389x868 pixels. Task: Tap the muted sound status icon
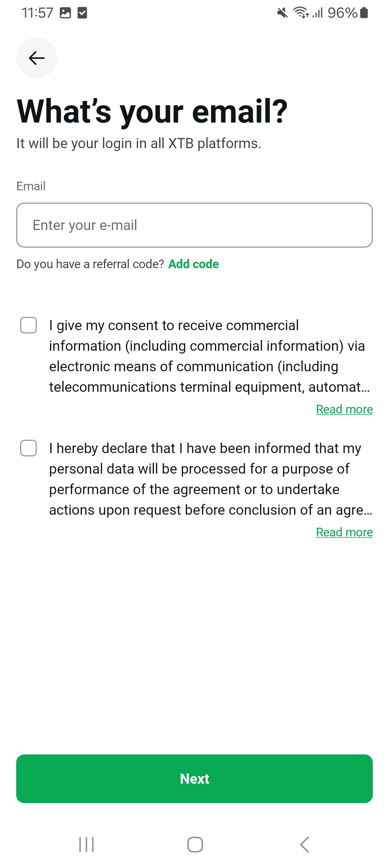pos(282,13)
